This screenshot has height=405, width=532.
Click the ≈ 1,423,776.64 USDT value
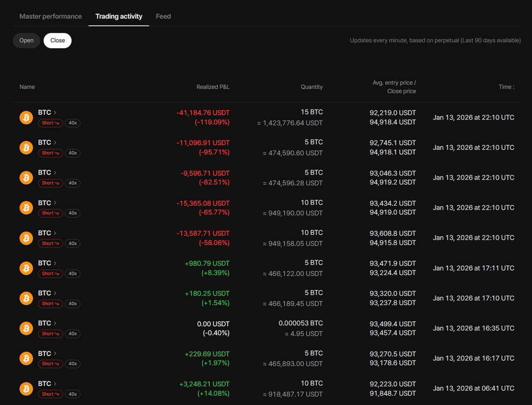tap(290, 123)
